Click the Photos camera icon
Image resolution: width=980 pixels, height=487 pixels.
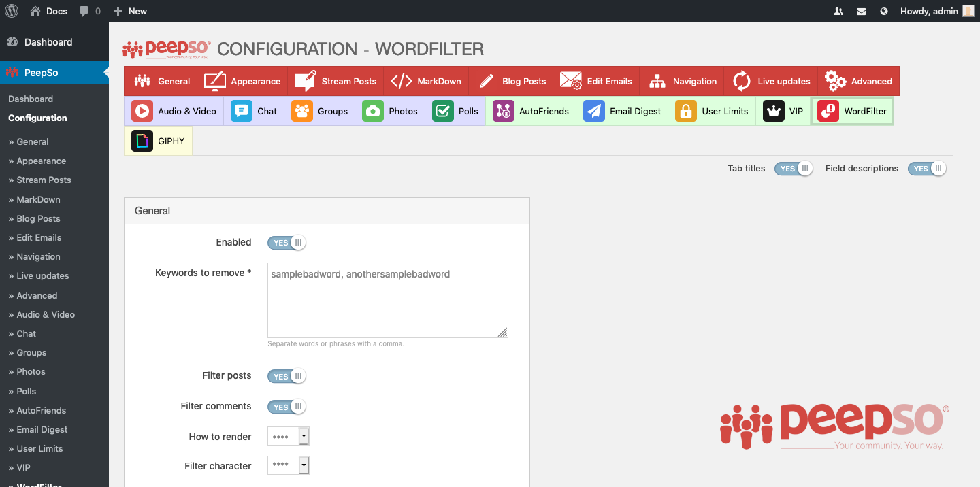(x=372, y=111)
